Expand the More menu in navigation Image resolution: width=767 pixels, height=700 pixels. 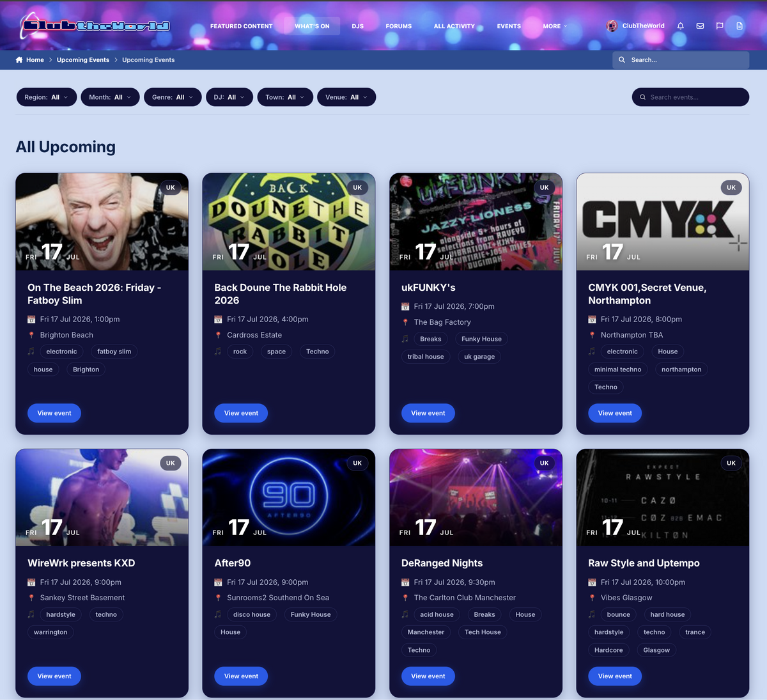click(x=555, y=26)
